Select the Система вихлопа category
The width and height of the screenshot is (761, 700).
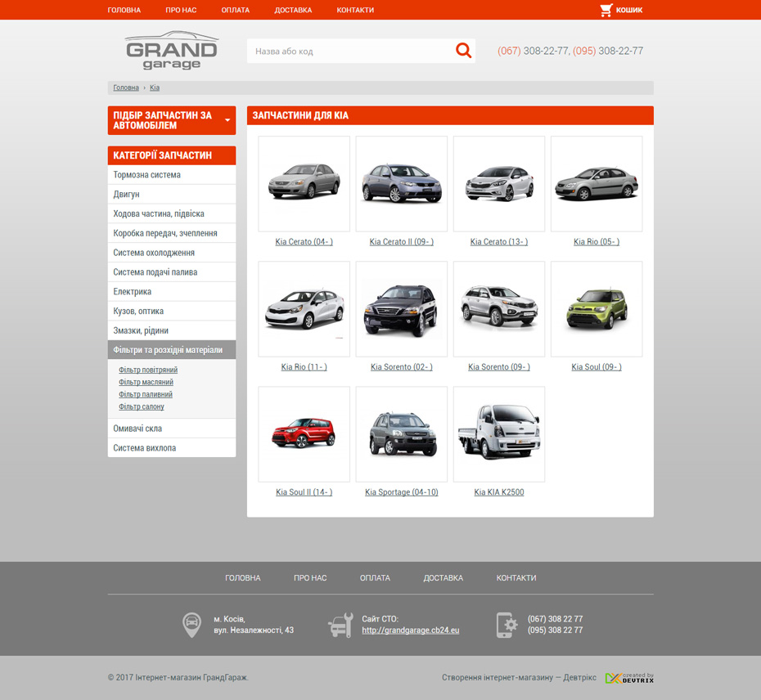172,448
